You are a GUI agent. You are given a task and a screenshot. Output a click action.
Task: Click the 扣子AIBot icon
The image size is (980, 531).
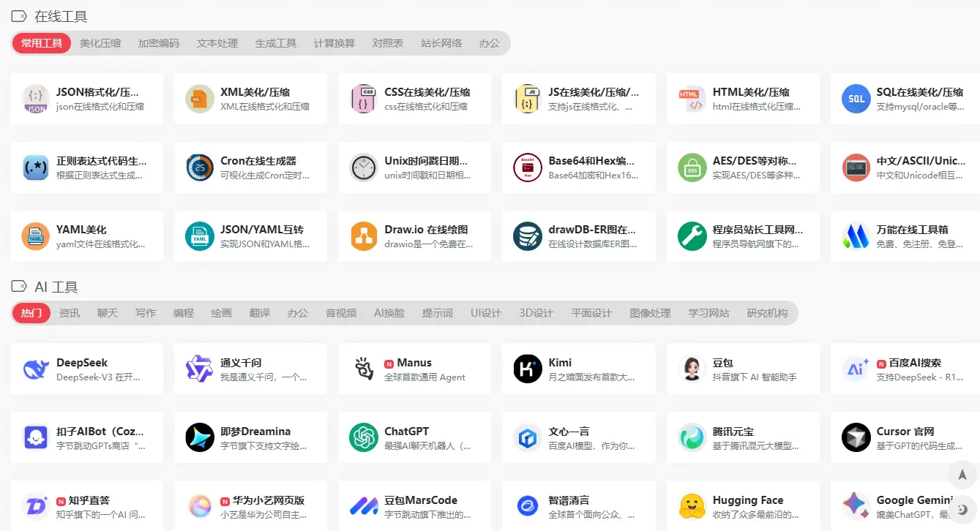pyautogui.click(x=36, y=438)
